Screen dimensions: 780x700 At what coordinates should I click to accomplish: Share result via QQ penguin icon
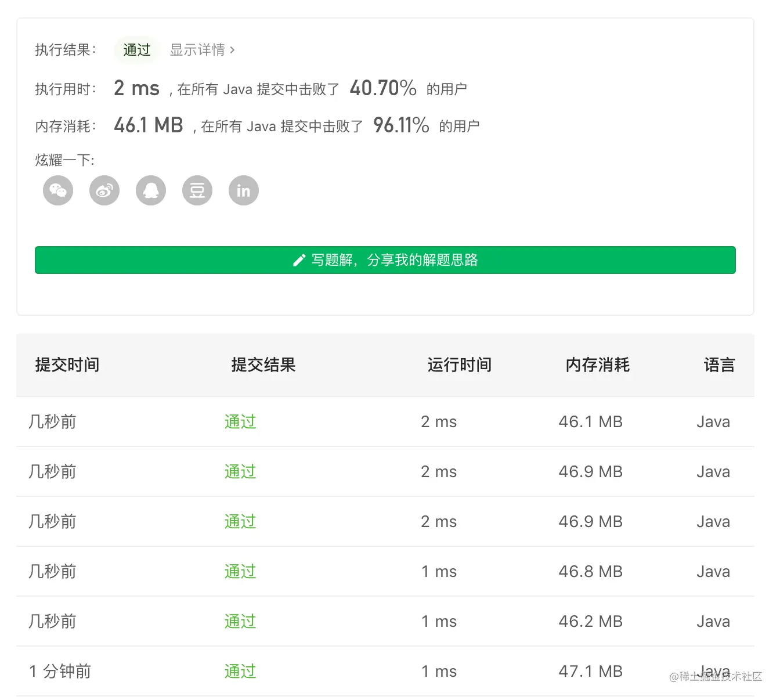[x=151, y=190]
